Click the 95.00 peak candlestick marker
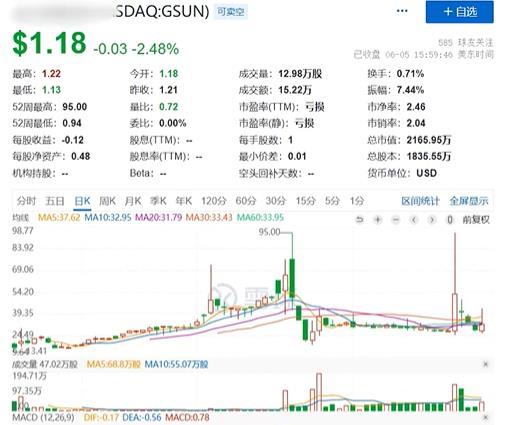Screen dimensions: 506x425 coord(269,232)
